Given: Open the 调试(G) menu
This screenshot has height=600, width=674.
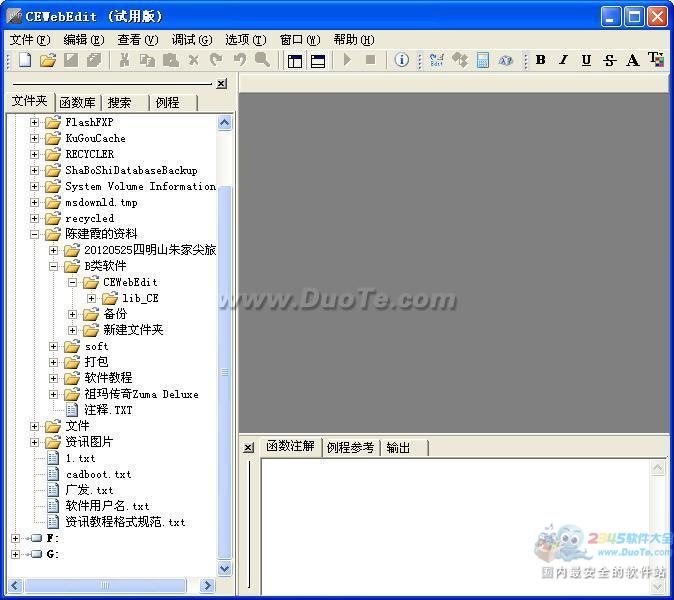Looking at the screenshot, I should [x=192, y=40].
